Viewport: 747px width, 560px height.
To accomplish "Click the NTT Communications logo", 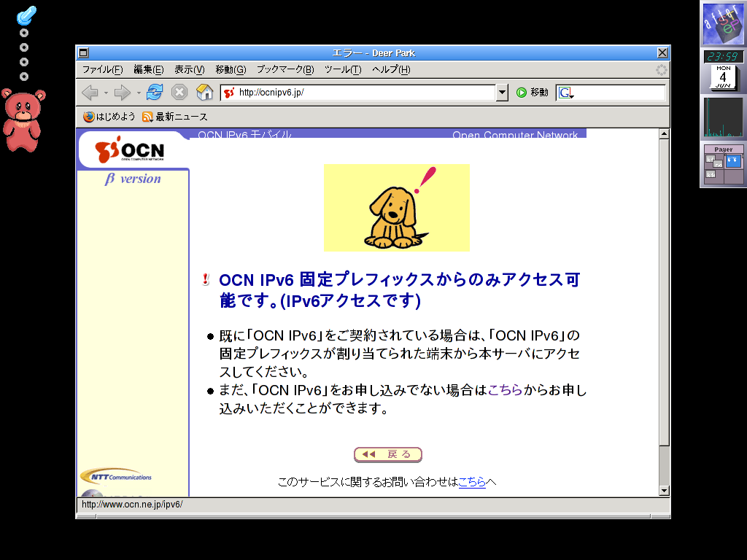I will point(116,476).
